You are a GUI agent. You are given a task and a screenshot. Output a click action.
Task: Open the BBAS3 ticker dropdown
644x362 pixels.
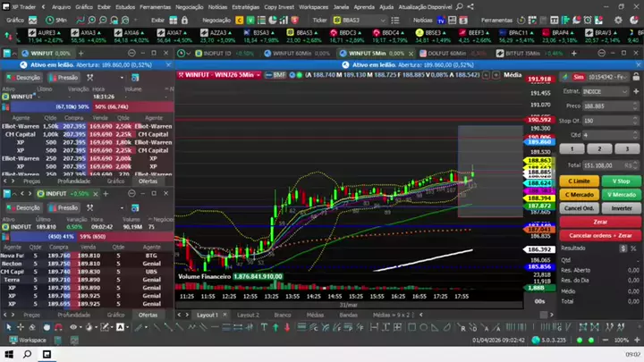[x=383, y=20]
